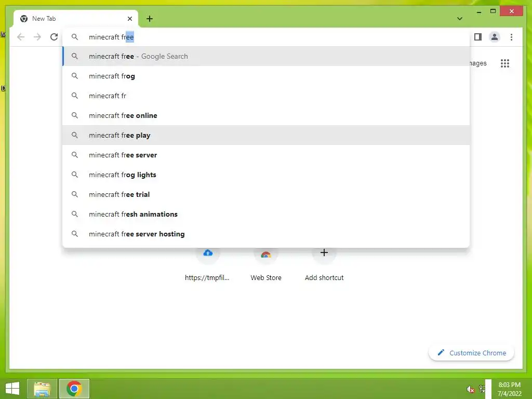Open the side panel icon
Image resolution: width=532 pixels, height=399 pixels.
(478, 37)
